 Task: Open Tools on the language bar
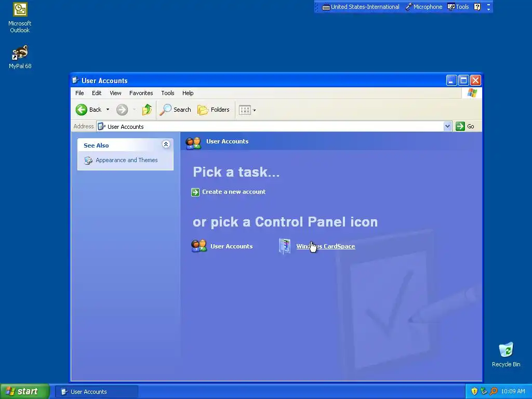click(x=458, y=7)
